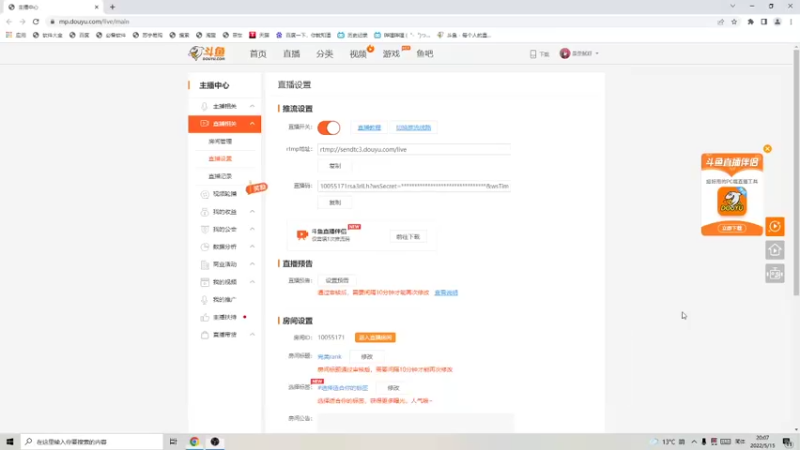Click the 我的推广 microphone icon

coord(205,299)
